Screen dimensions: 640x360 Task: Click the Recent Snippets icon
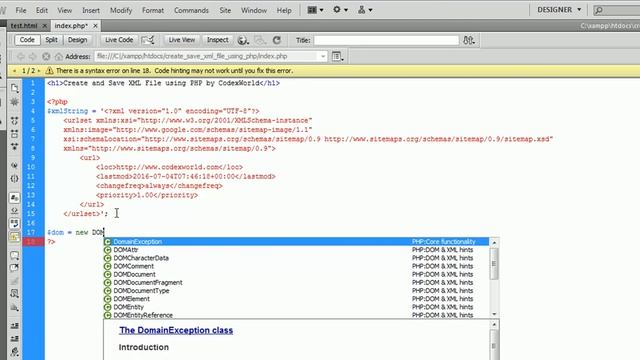15,293
